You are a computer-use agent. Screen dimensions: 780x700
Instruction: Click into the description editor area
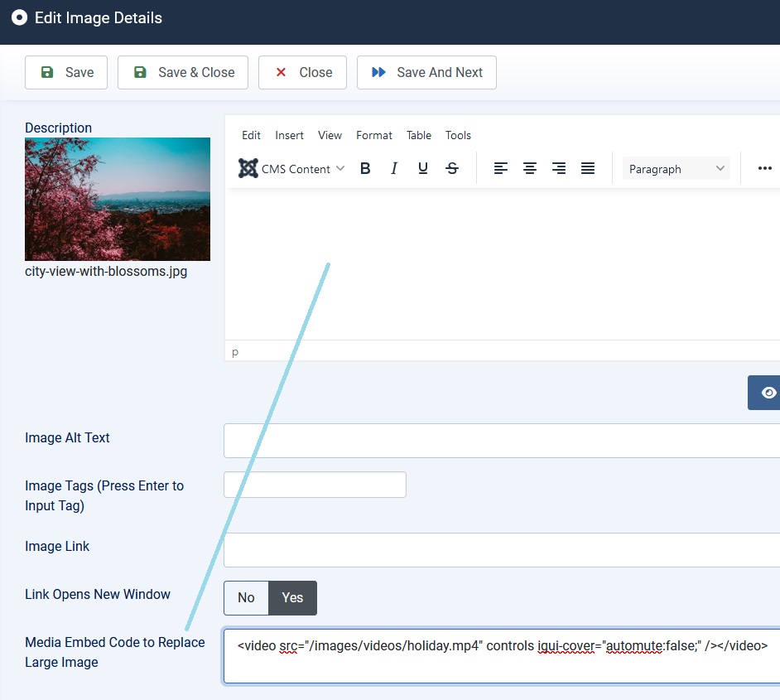point(503,263)
